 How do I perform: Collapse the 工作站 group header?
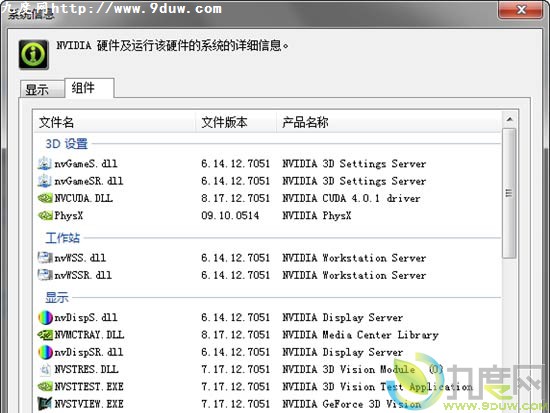pyautogui.click(x=62, y=238)
